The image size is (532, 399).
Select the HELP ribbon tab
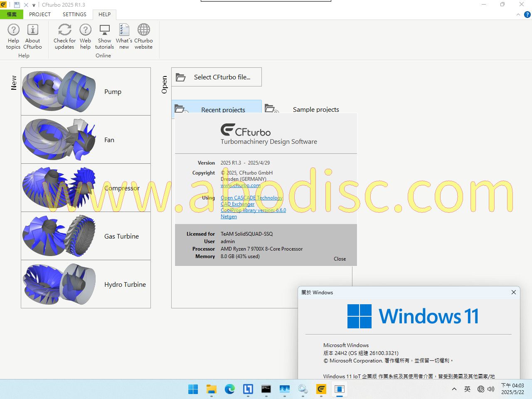pos(104,14)
